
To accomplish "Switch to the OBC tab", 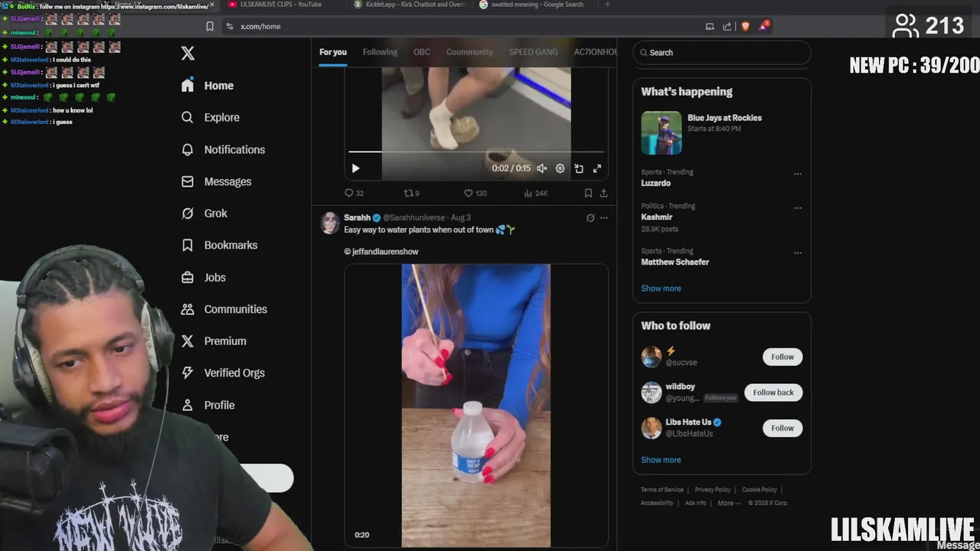I will click(422, 52).
